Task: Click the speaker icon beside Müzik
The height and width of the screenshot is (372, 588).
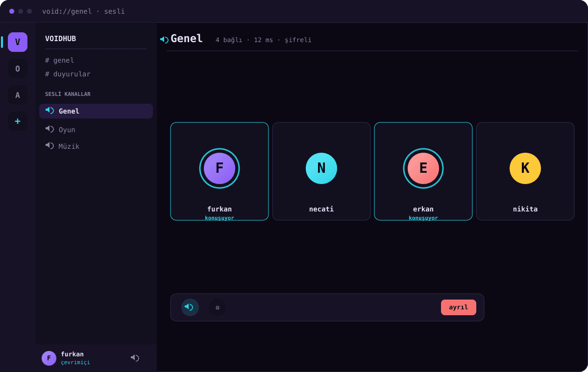Action: (x=49, y=145)
